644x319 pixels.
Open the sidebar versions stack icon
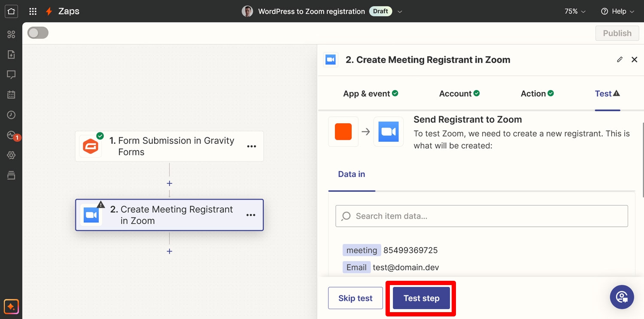pos(11,175)
